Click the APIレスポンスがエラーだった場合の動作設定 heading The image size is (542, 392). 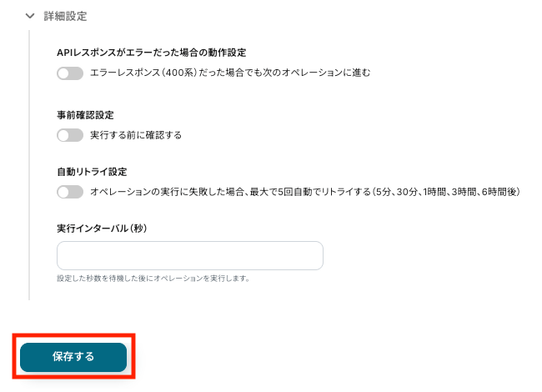(x=151, y=53)
